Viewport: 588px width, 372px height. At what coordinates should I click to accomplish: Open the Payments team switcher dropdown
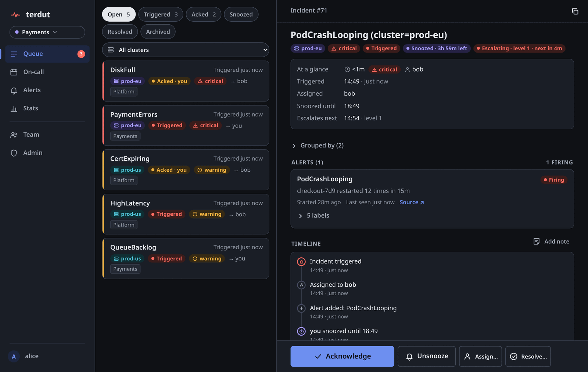(47, 32)
